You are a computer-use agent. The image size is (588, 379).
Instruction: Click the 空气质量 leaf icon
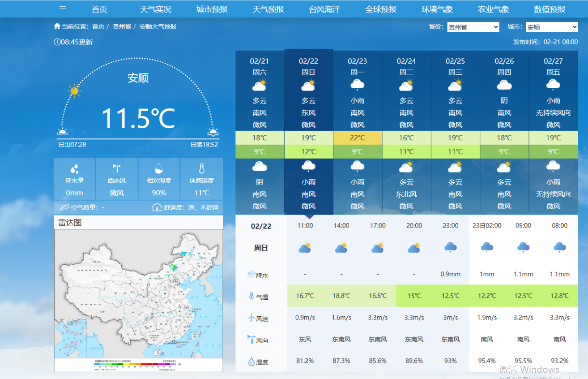(64, 207)
